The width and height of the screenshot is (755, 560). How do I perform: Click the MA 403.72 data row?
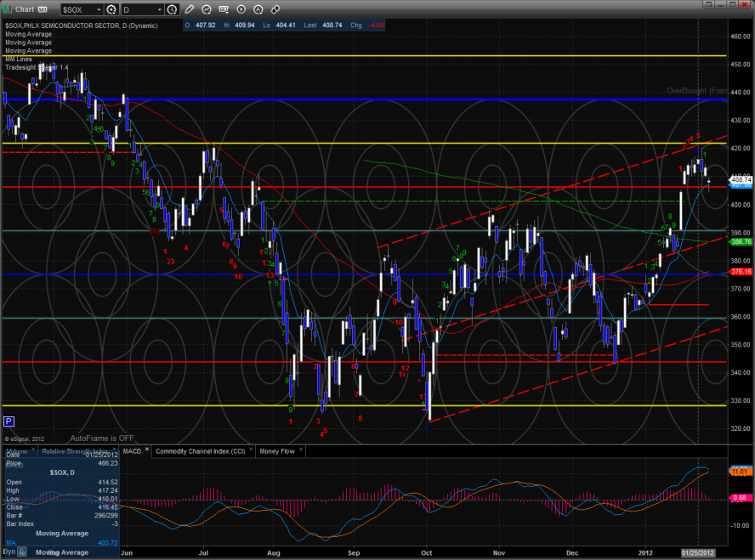pos(61,543)
